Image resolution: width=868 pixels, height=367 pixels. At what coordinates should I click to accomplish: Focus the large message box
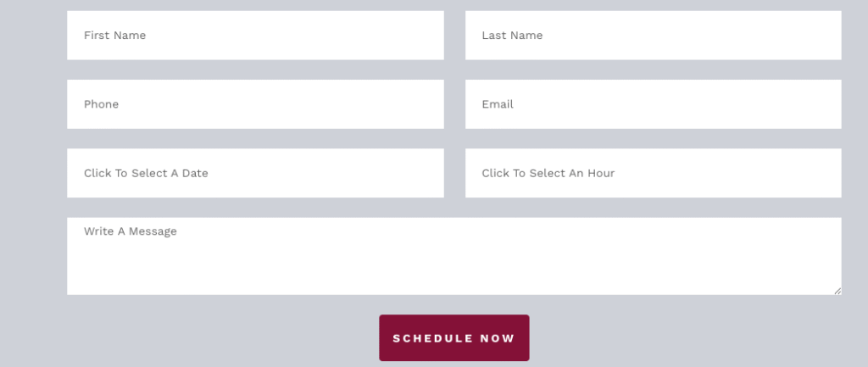453,256
